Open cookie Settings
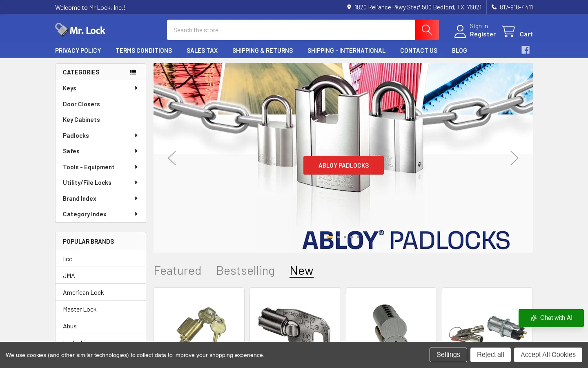 (448, 355)
